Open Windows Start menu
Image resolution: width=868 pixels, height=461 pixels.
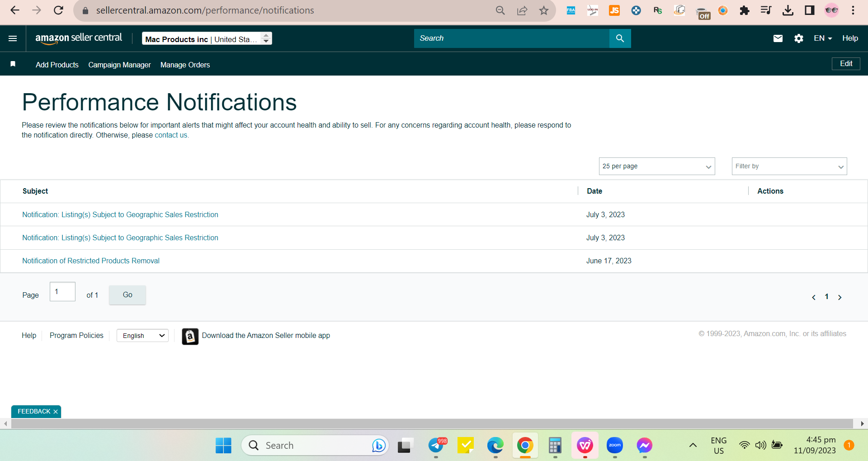click(x=223, y=446)
